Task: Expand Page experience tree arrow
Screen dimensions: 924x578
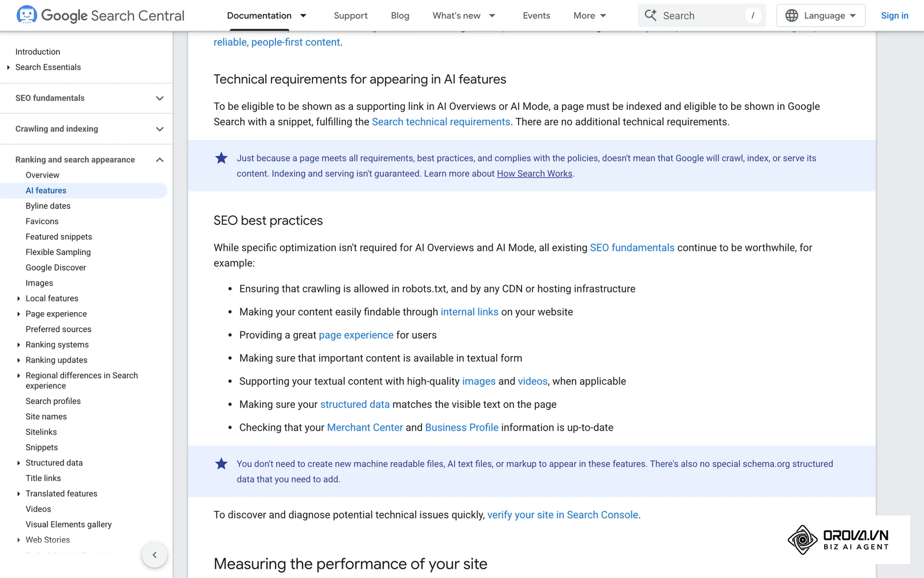Action: (18, 314)
